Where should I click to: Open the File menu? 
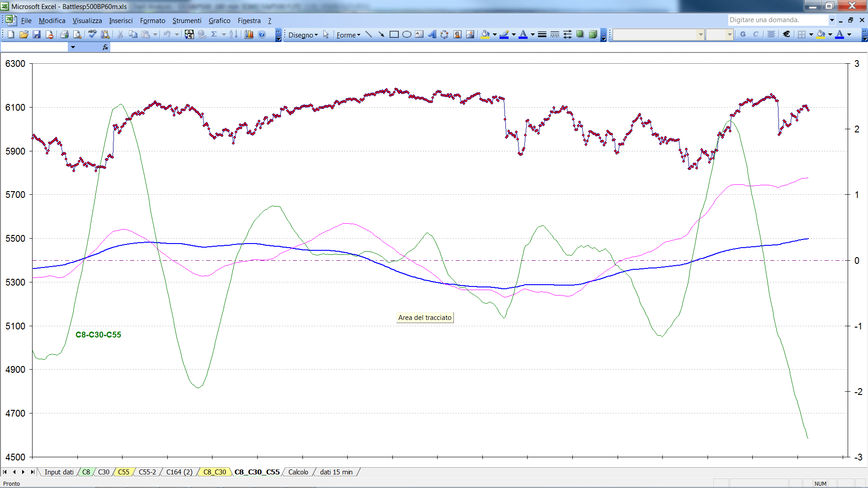[26, 20]
